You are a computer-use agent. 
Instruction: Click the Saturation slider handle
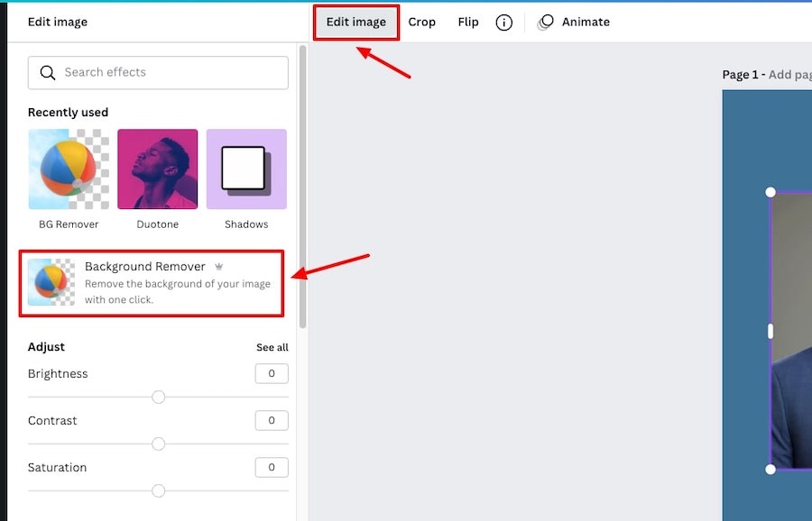point(159,490)
